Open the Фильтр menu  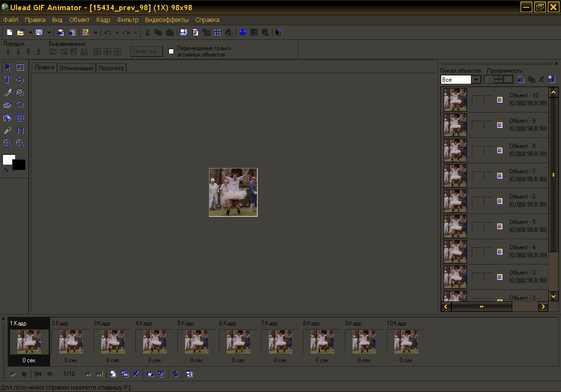(x=128, y=20)
